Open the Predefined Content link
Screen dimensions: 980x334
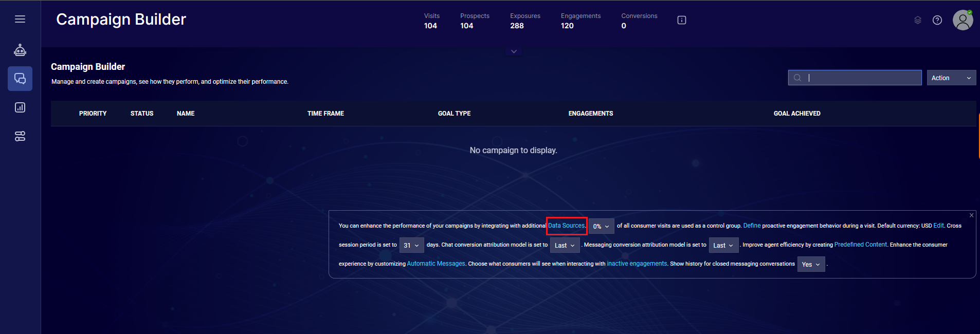tap(860, 245)
